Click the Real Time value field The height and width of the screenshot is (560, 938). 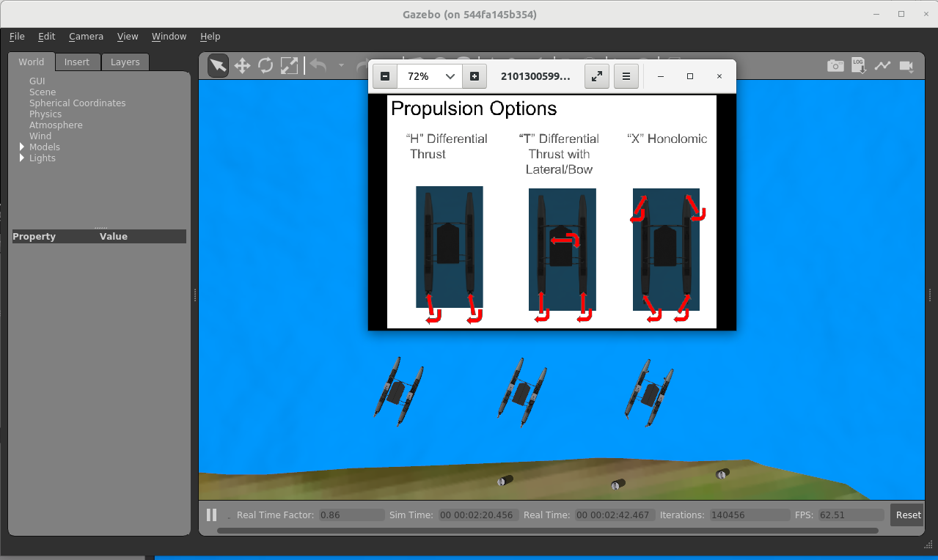click(x=615, y=515)
